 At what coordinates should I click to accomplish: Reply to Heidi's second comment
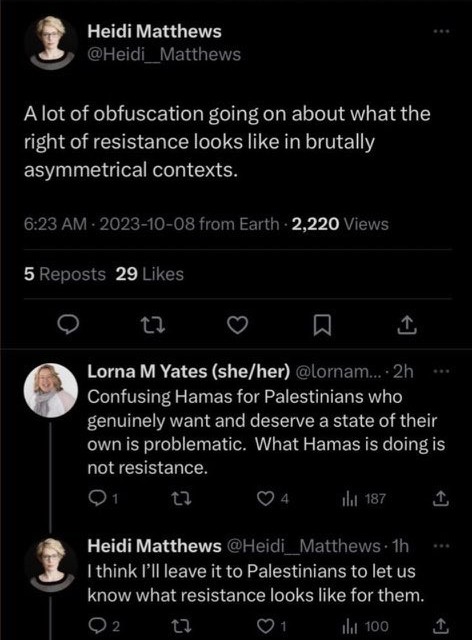(104, 626)
